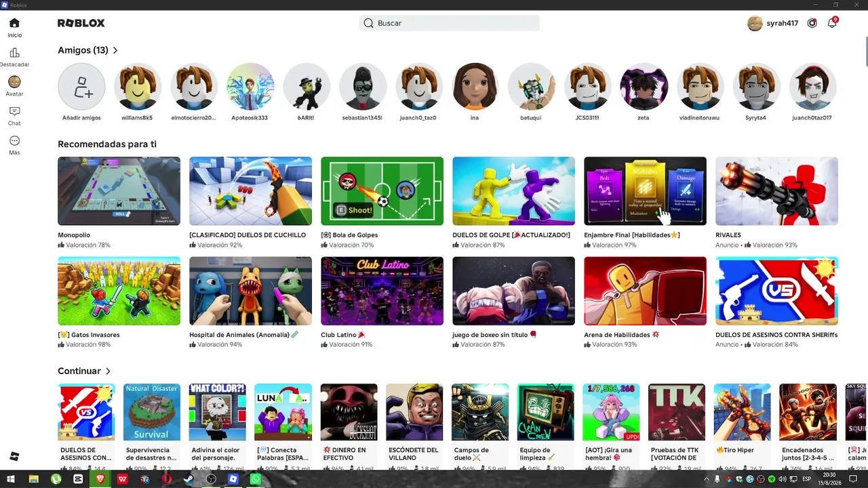Continue Conecta Palabras game
The image size is (868, 488).
[x=283, y=412]
